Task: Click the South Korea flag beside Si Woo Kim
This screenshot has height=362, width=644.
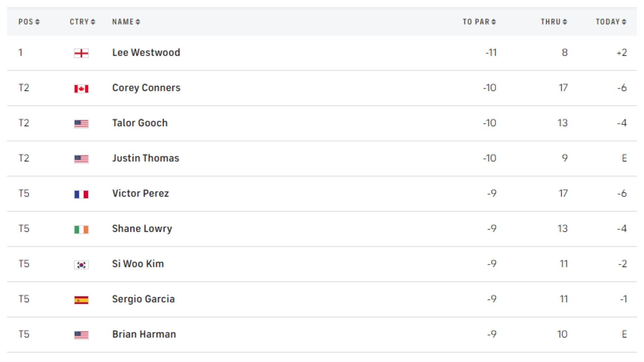Action: 81,265
